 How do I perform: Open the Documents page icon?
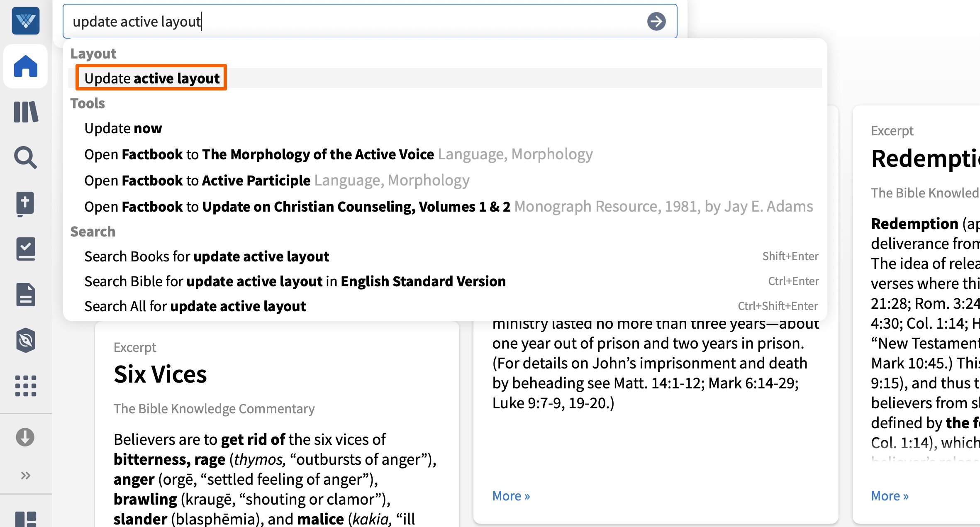coord(25,295)
